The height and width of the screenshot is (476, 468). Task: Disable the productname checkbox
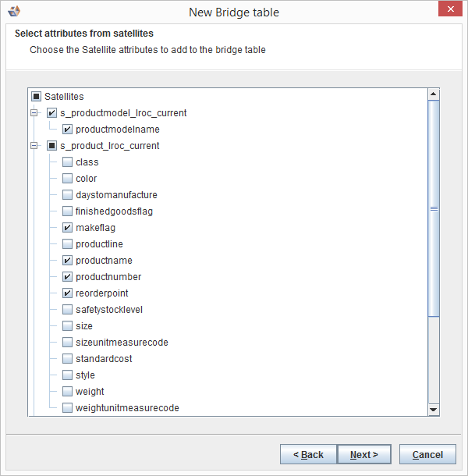67,261
